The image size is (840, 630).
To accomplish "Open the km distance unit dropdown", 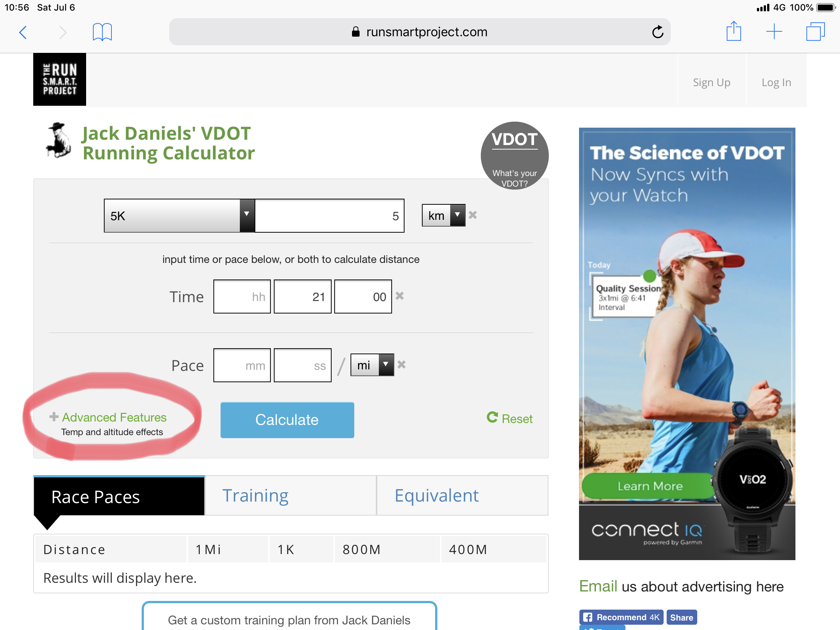I will pyautogui.click(x=443, y=216).
